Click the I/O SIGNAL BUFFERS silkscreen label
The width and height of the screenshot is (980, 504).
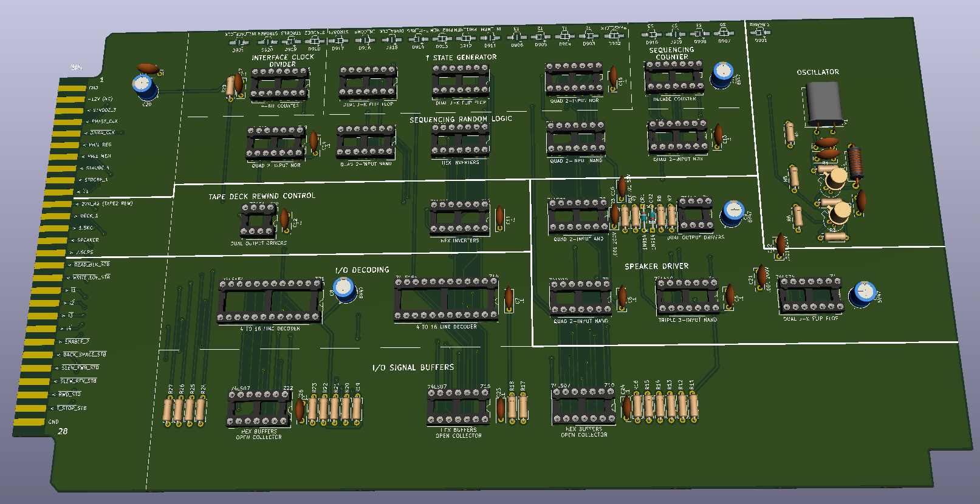tap(413, 367)
